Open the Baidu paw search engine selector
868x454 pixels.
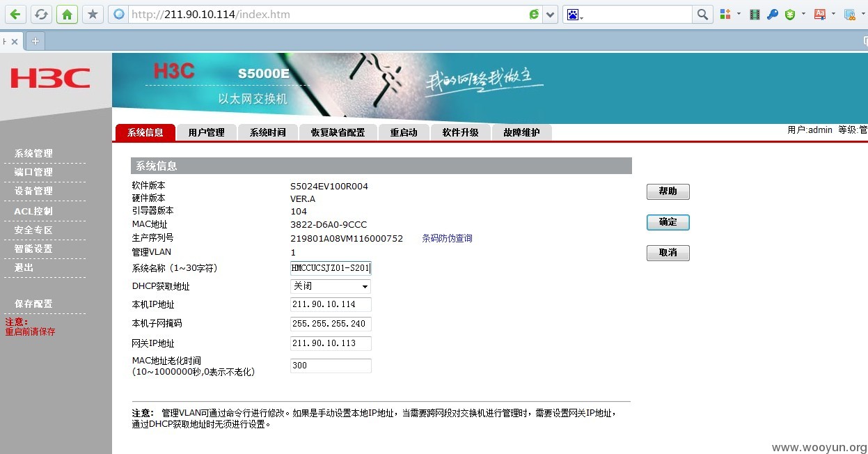tap(575, 15)
